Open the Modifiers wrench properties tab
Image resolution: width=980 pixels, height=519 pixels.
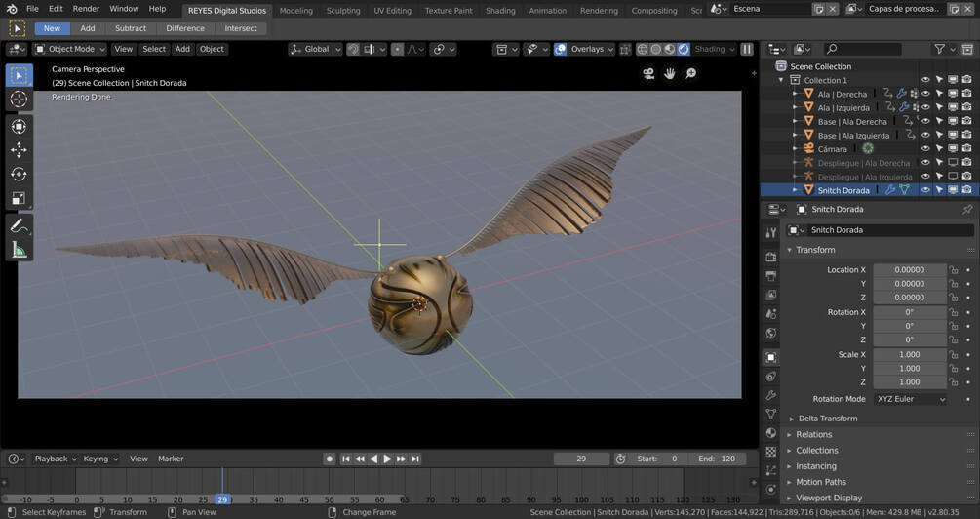pyautogui.click(x=771, y=395)
